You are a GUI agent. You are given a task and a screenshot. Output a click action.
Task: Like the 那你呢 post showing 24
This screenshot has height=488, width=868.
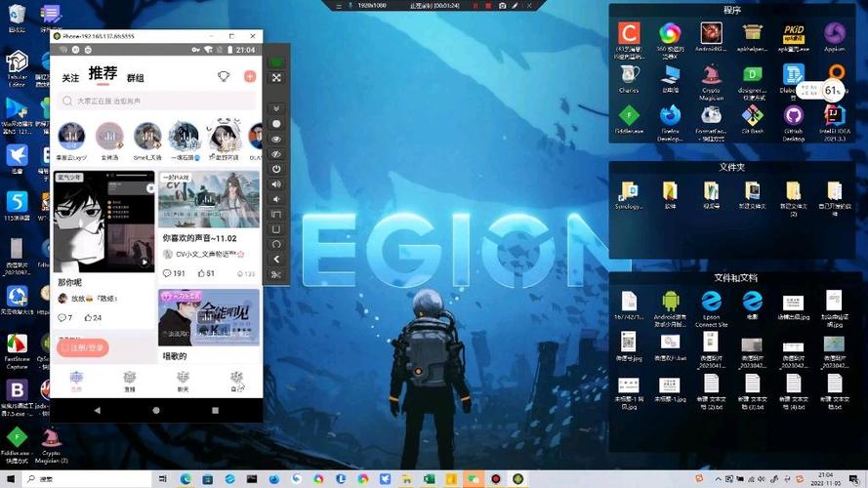point(88,317)
